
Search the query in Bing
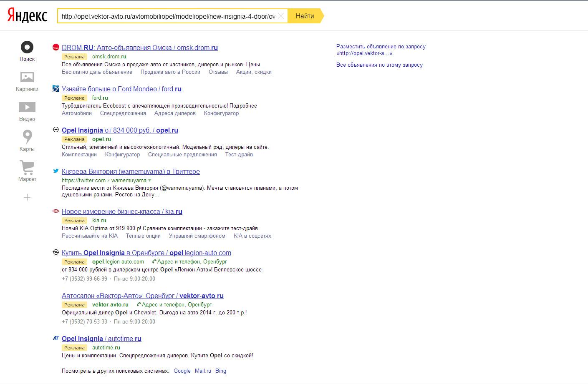coord(221,371)
